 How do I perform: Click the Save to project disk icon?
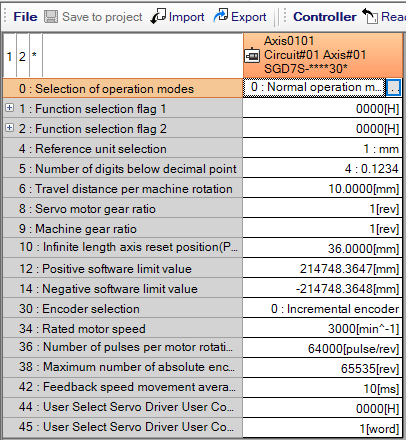(51, 16)
